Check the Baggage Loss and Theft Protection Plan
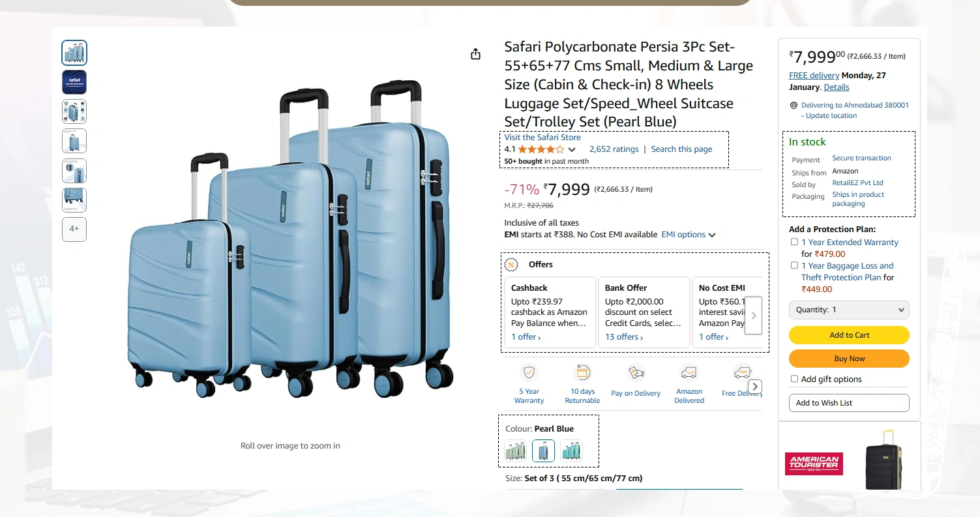980x517 pixels. coord(794,265)
